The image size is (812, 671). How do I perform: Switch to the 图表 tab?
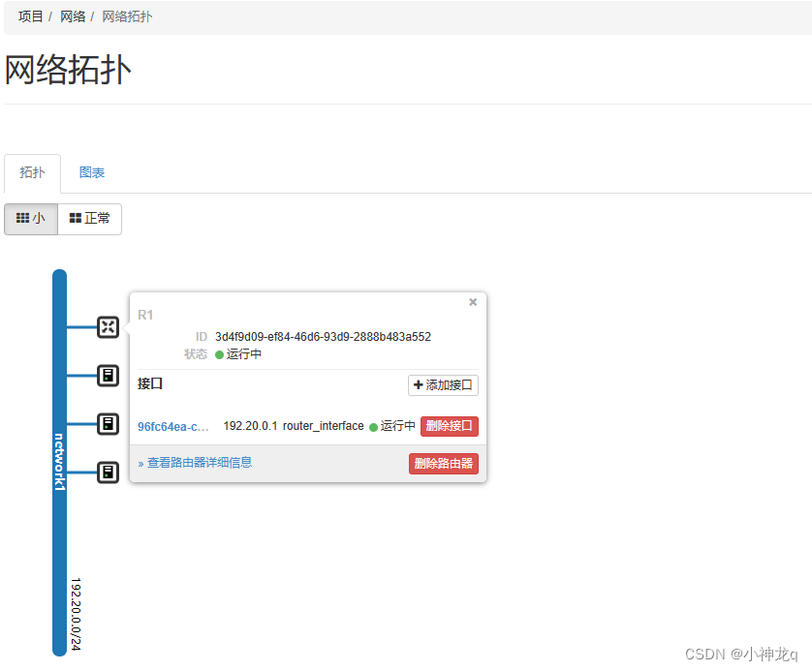coord(92,172)
